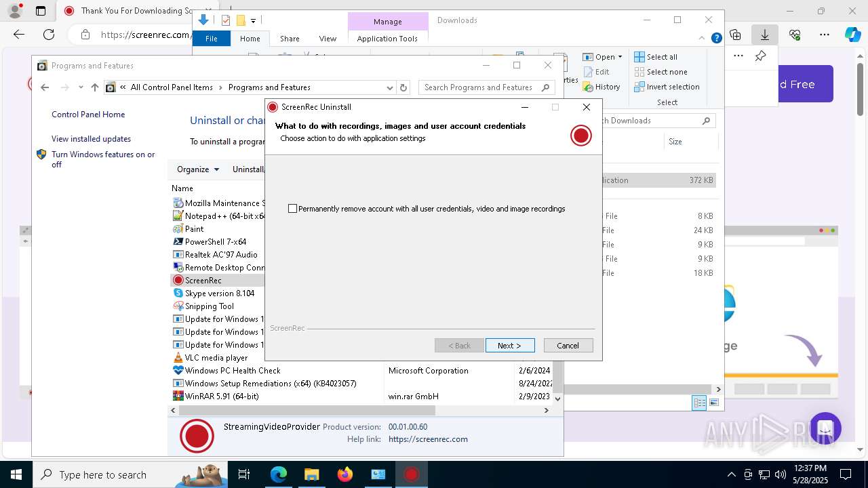This screenshot has height=488, width=868.
Task: Click the Snipping Tool icon
Action: tap(178, 306)
